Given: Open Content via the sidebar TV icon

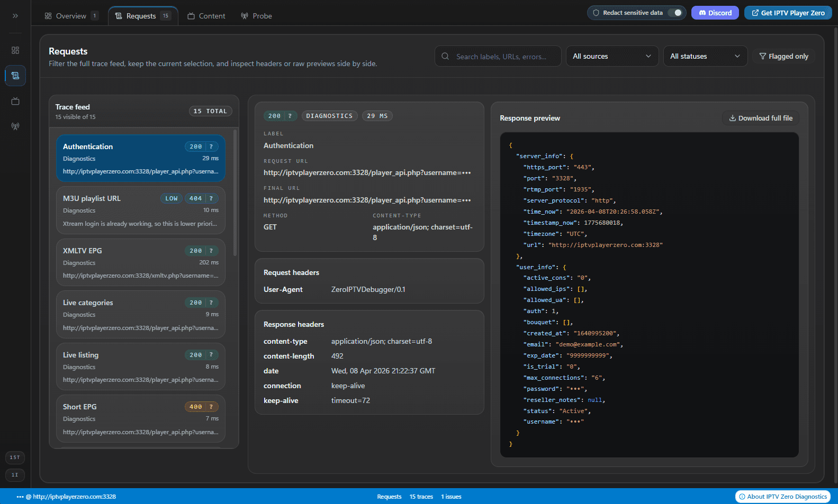Looking at the screenshot, I should tap(15, 101).
